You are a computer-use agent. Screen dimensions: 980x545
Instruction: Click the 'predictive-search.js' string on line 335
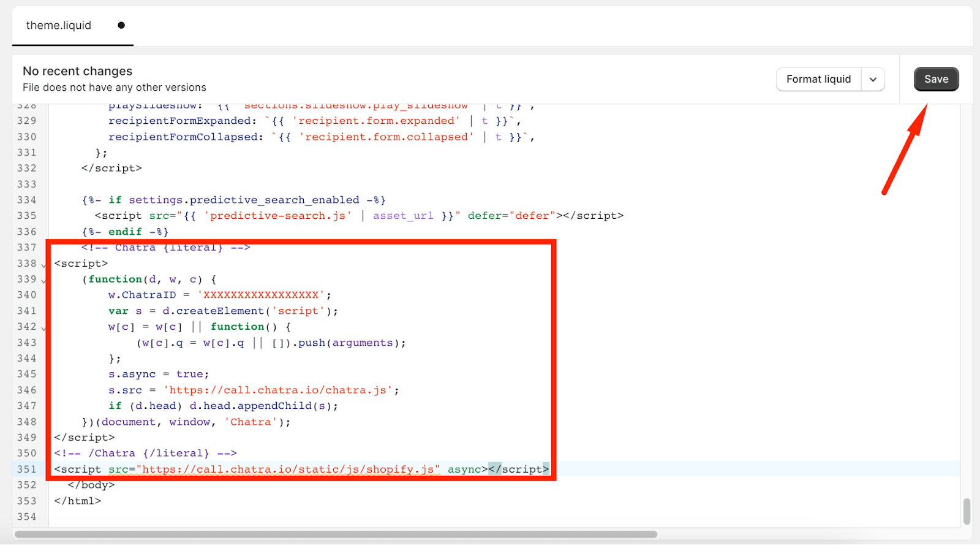pyautogui.click(x=278, y=216)
